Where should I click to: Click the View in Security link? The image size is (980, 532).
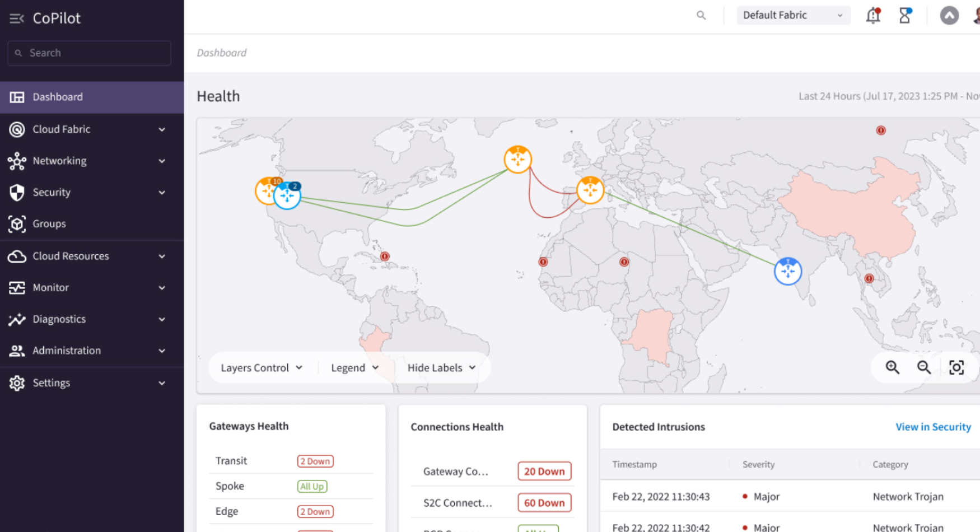click(x=932, y=427)
